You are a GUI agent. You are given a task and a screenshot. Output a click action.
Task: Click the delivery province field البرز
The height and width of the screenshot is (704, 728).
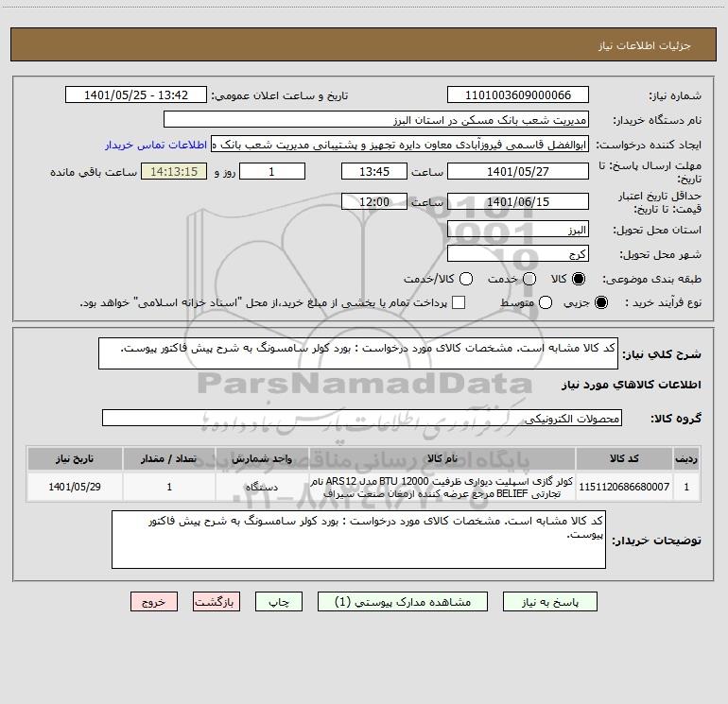click(518, 230)
